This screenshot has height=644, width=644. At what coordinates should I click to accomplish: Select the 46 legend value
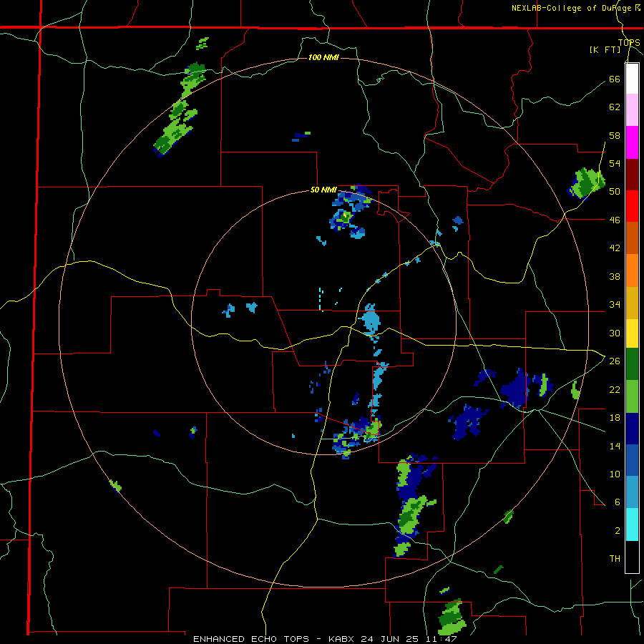(x=615, y=220)
